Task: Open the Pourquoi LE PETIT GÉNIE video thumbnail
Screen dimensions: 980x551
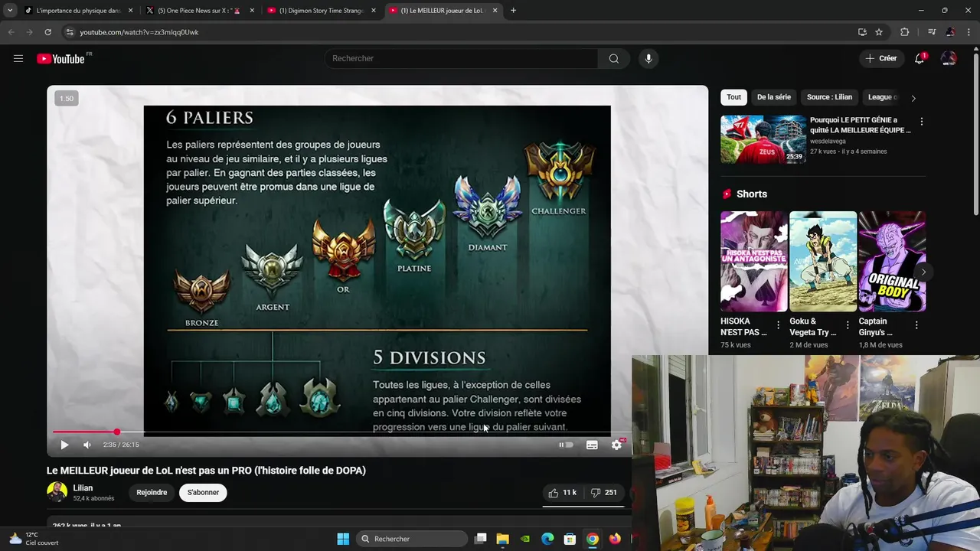Action: 763,139
